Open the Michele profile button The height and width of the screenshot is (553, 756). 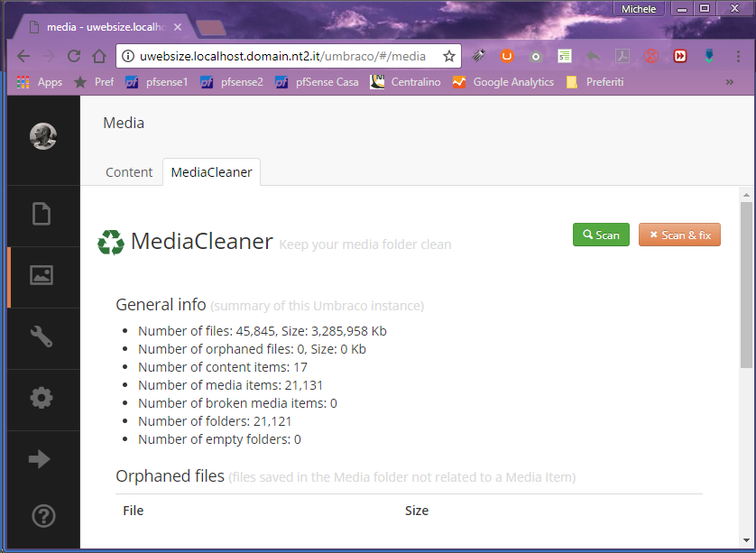[x=639, y=9]
